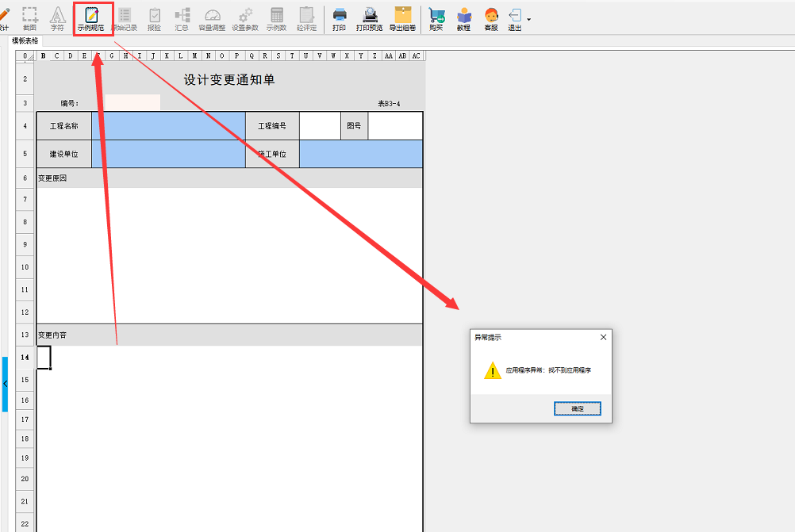This screenshot has height=532, width=795.
Task: Click the 图号 value cell
Action: tap(395, 125)
